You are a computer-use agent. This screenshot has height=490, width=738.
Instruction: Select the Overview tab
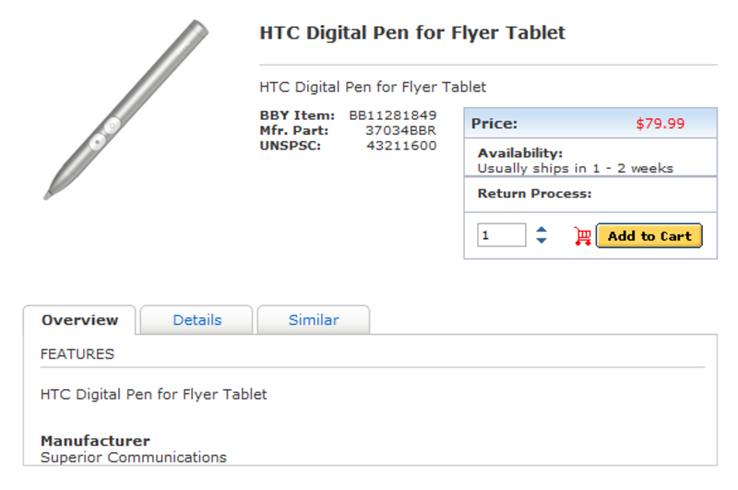tap(80, 320)
